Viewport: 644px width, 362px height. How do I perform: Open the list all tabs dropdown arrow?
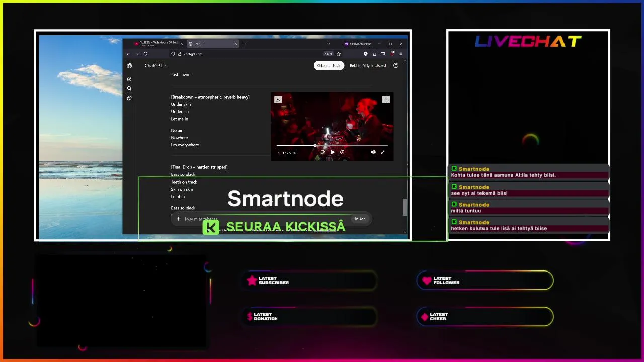(x=329, y=44)
